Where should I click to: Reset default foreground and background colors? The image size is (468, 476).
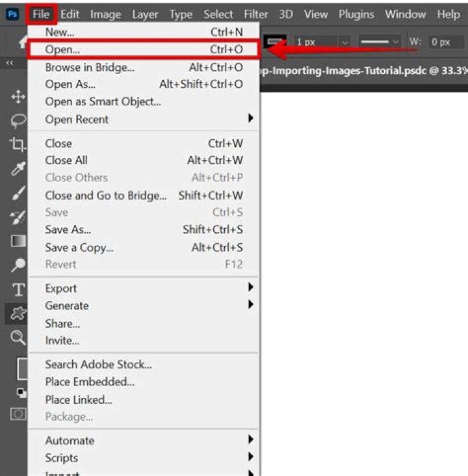pos(21,393)
